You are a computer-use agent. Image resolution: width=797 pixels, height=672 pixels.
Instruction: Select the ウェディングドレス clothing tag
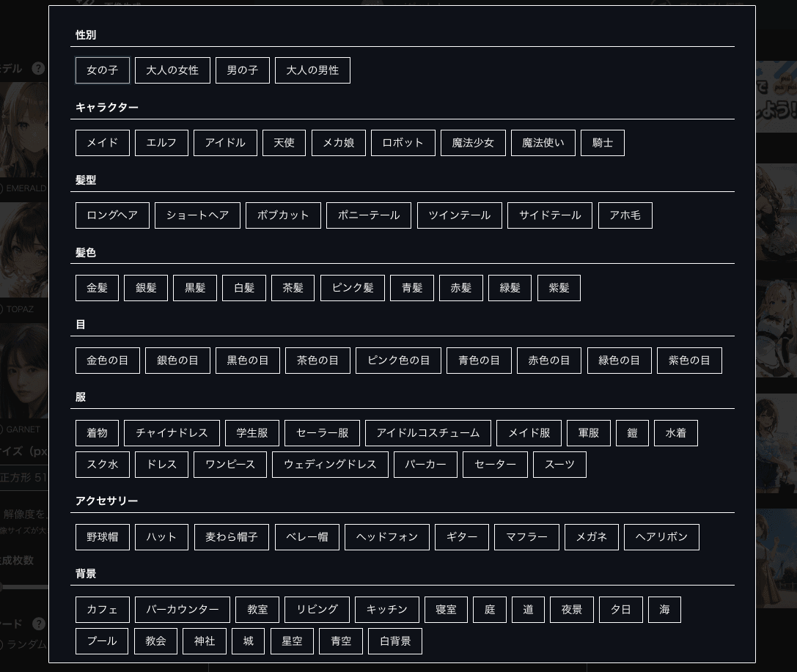[330, 465]
